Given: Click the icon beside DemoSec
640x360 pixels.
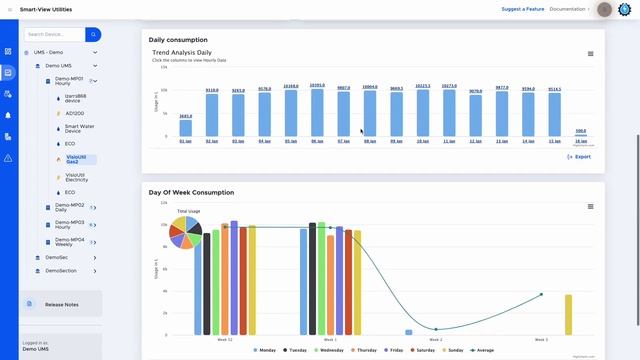Looking at the screenshot, I should coord(38,258).
